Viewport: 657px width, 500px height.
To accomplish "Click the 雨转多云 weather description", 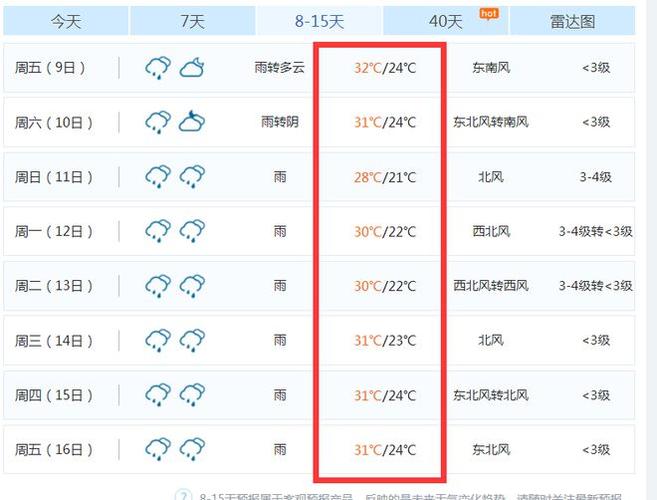I will pos(279,67).
